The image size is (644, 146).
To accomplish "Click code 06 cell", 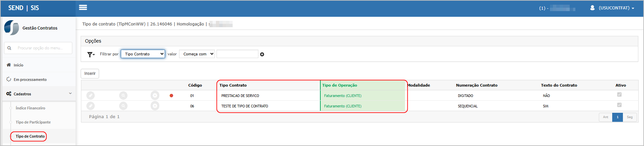I will [x=192, y=106].
